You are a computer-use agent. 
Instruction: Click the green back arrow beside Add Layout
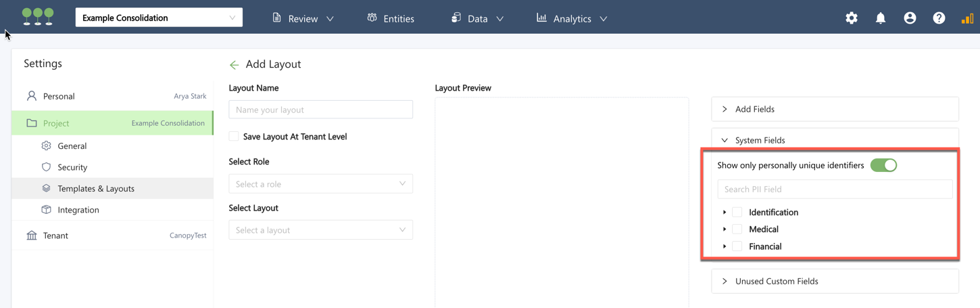coord(234,65)
